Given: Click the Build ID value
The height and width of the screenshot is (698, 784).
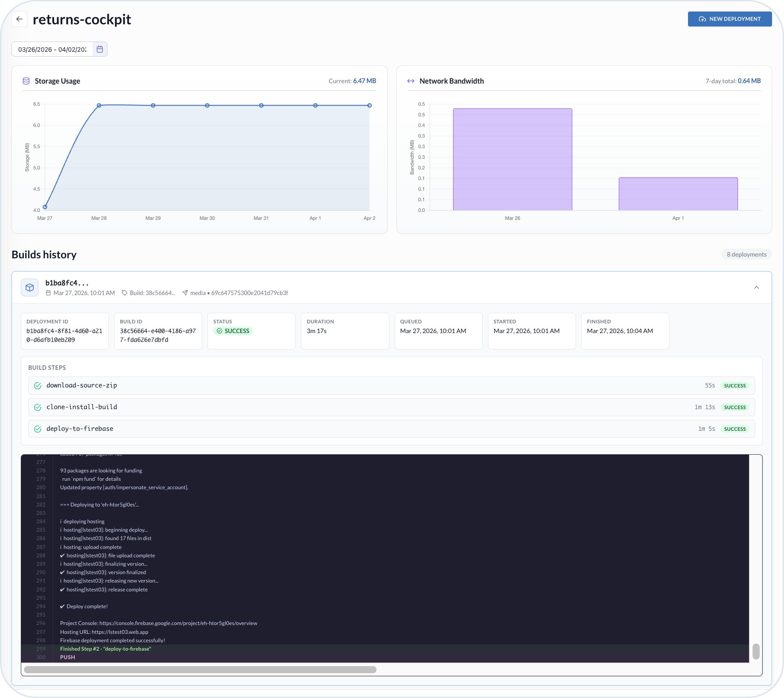Looking at the screenshot, I should coord(158,335).
